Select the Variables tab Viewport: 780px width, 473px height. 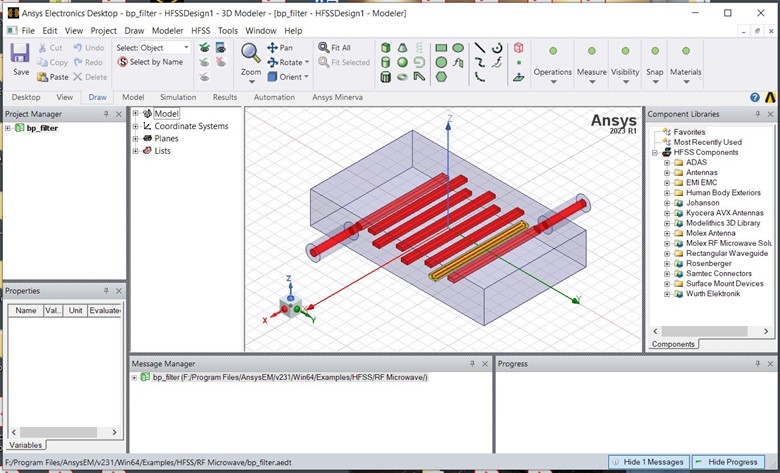[25, 445]
